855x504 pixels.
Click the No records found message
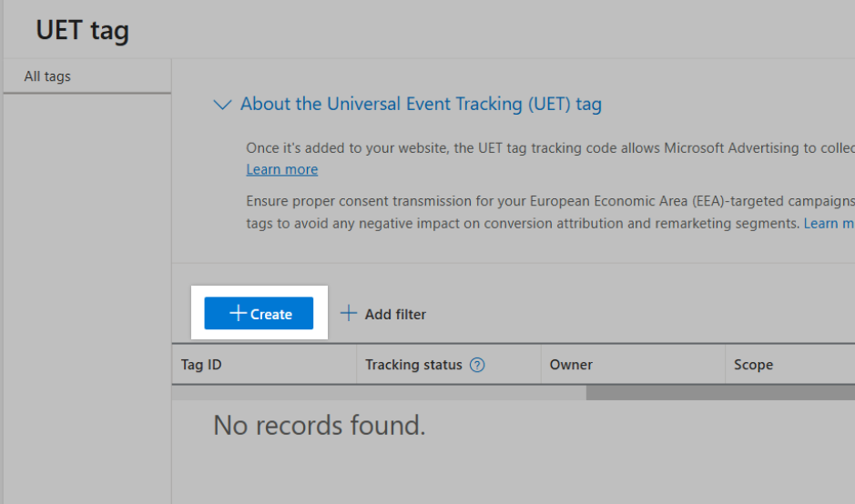click(319, 425)
